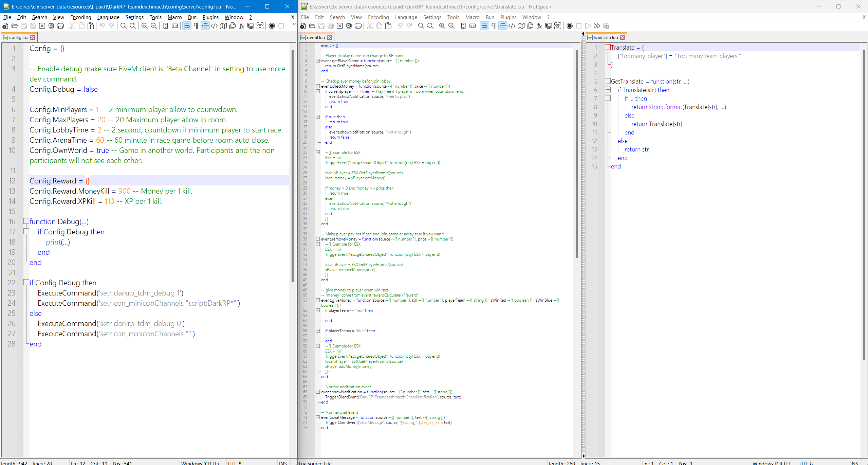Toggle synchronized vertical scrolling
868x465 pixels.
165,26
